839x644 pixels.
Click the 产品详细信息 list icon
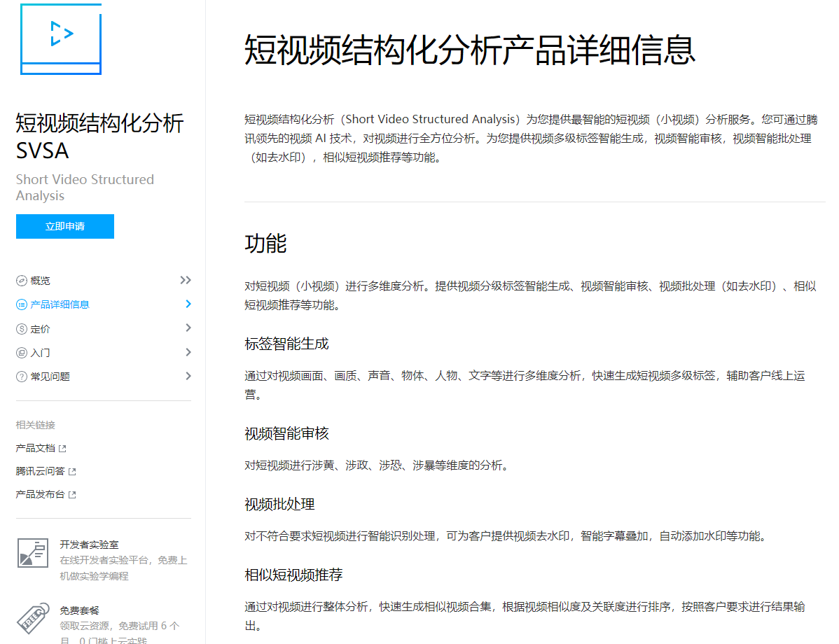coord(22,304)
